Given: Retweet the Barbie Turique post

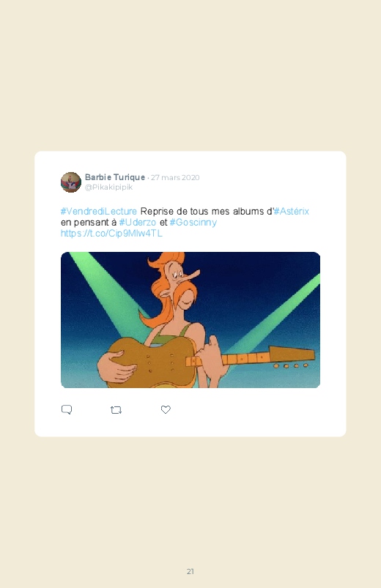Looking at the screenshot, I should (116, 410).
